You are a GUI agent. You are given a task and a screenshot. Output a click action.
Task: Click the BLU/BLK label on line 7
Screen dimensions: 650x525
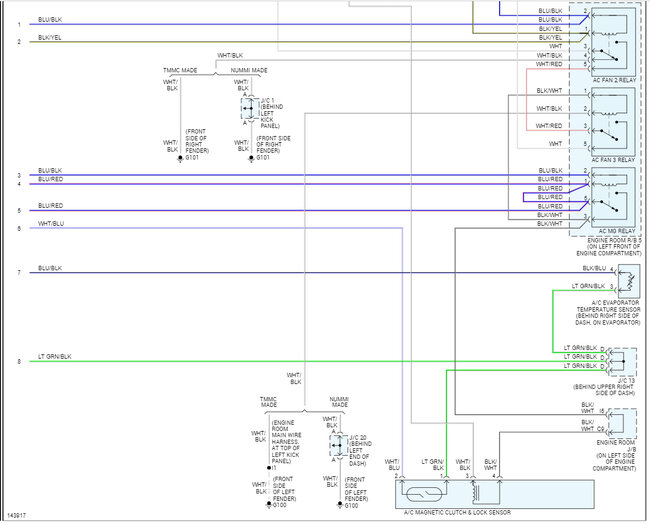tap(50, 268)
